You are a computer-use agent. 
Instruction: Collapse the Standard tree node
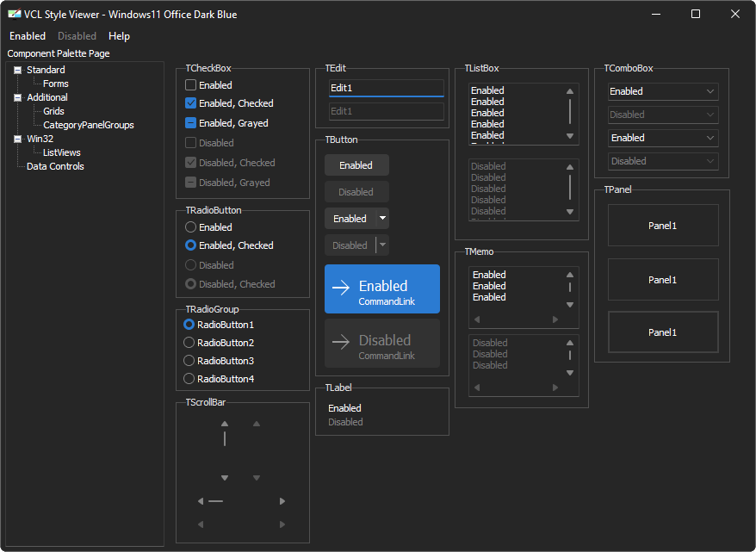[18, 70]
